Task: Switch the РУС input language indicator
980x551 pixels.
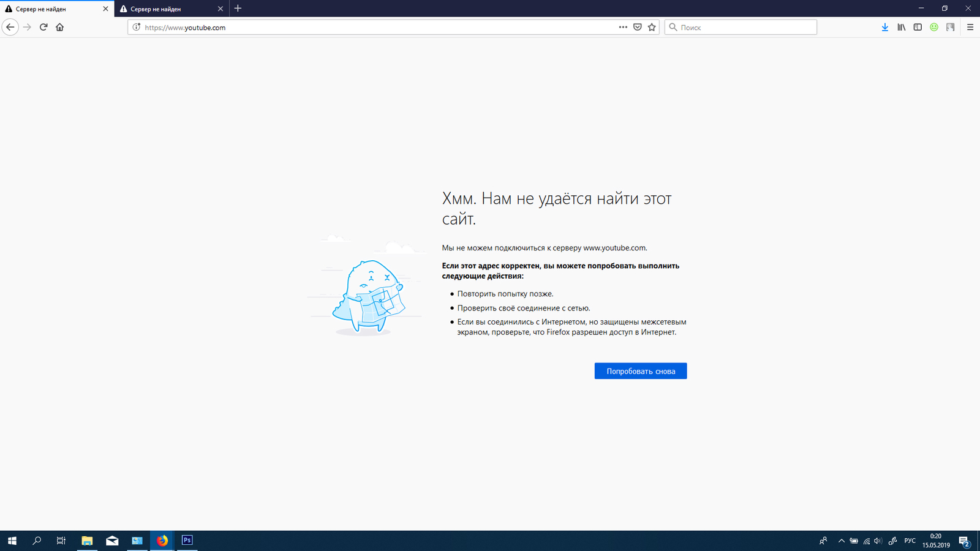Action: pyautogui.click(x=910, y=541)
